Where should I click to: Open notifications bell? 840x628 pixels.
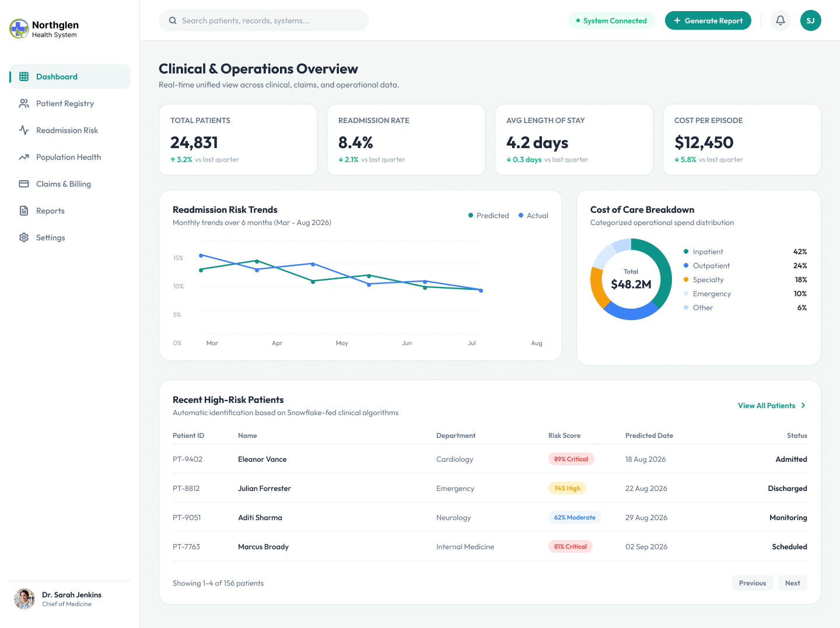click(780, 20)
